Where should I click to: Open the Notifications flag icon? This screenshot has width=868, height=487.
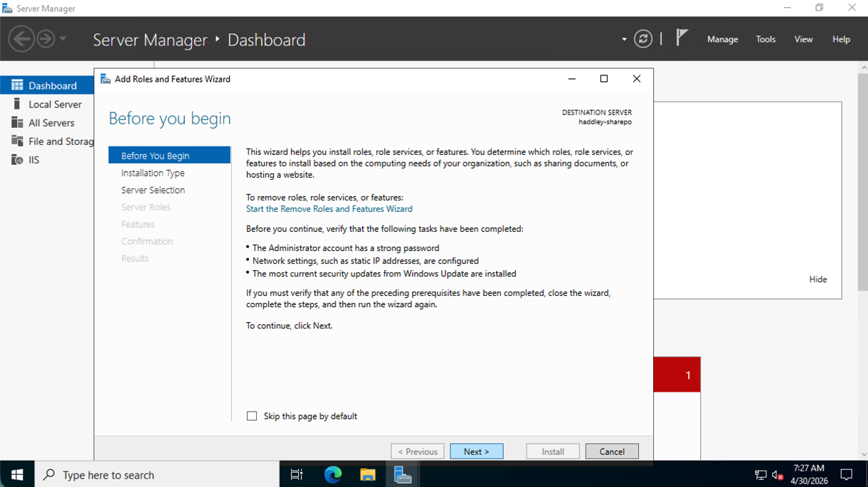tap(682, 38)
